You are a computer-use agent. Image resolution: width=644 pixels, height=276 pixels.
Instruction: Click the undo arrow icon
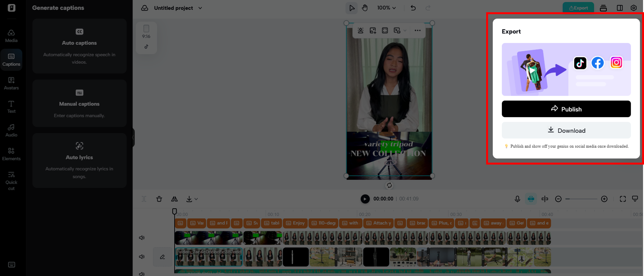pyautogui.click(x=413, y=8)
